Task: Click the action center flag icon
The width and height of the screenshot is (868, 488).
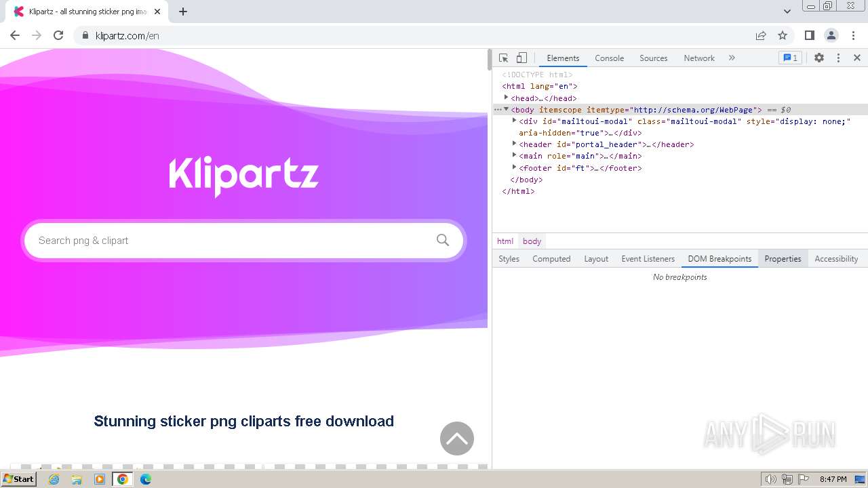Action: click(804, 479)
